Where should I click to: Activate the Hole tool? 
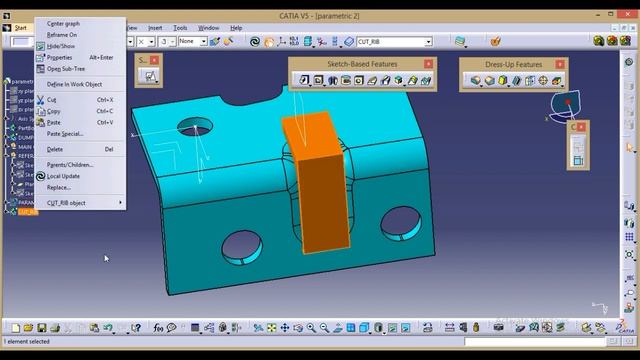pyautogui.click(x=358, y=80)
